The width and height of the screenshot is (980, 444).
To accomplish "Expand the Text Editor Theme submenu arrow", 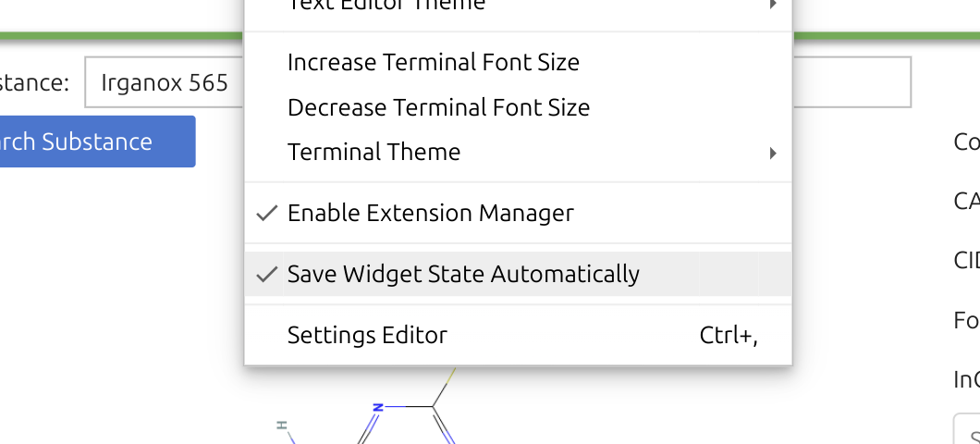I will (x=773, y=4).
